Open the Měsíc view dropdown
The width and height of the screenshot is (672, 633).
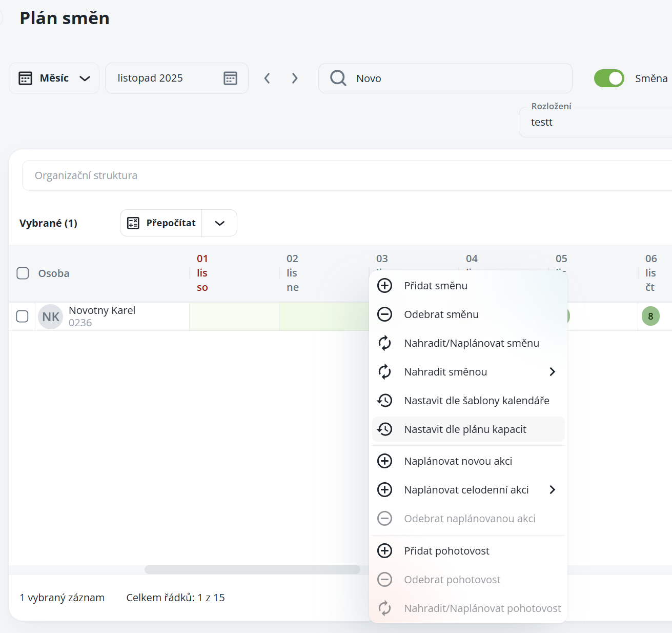[54, 78]
